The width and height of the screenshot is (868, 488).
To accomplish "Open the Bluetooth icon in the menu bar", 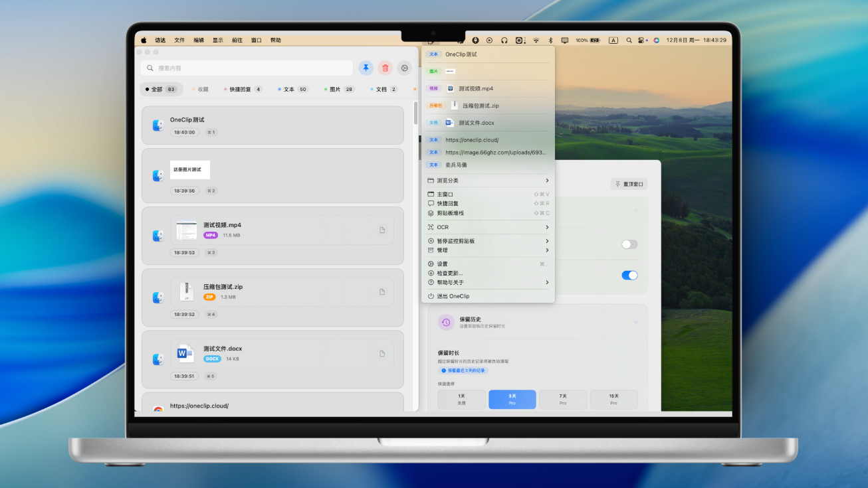I will 552,40.
